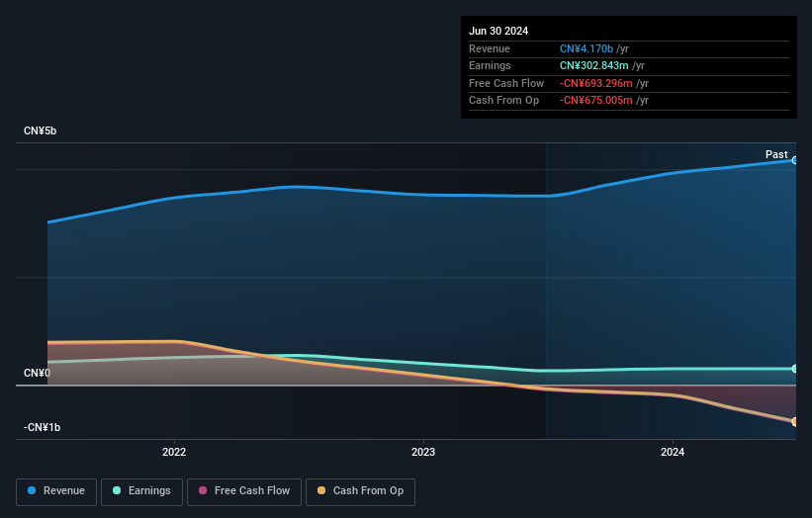
Task: Toggle the Free Cash Flow legend button
Action: pos(244,491)
